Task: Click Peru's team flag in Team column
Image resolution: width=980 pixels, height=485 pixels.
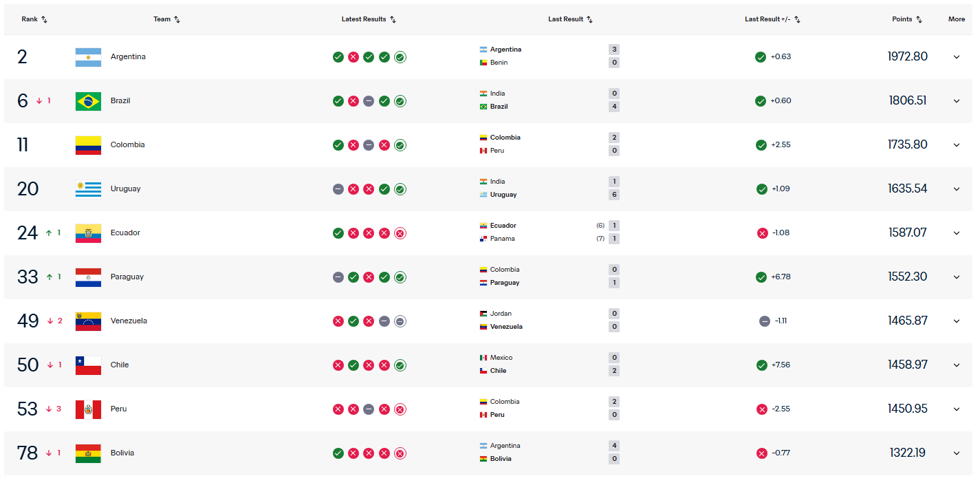Action: [88, 409]
